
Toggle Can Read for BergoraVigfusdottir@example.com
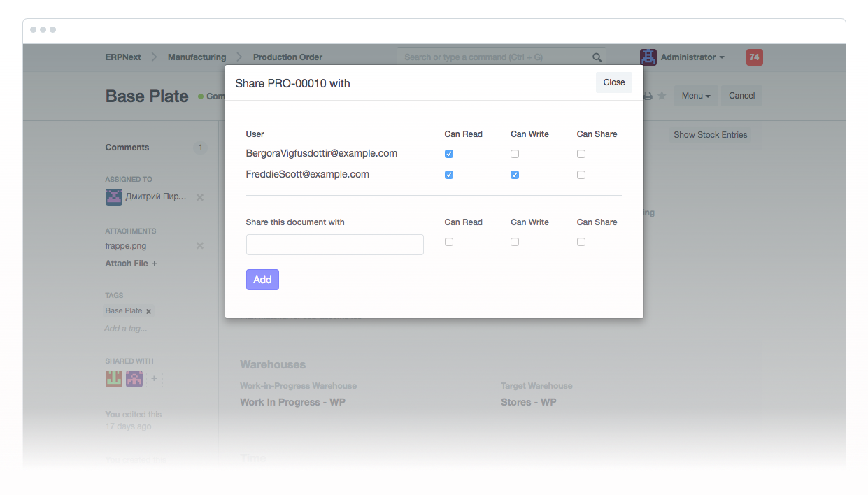(449, 154)
